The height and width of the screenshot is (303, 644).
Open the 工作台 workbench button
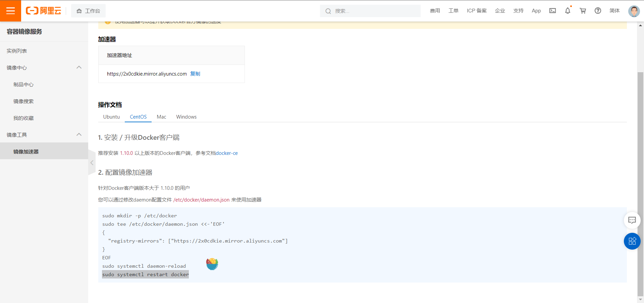point(88,11)
